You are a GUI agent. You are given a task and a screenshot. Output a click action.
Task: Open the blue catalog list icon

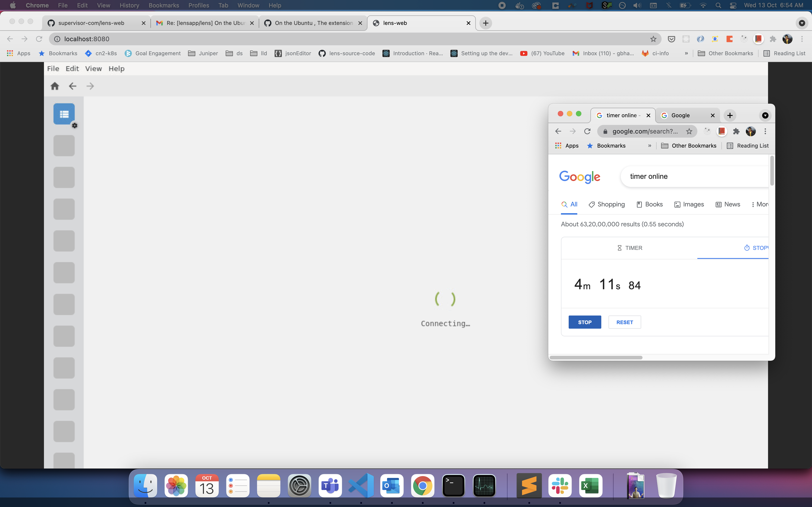[64, 114]
